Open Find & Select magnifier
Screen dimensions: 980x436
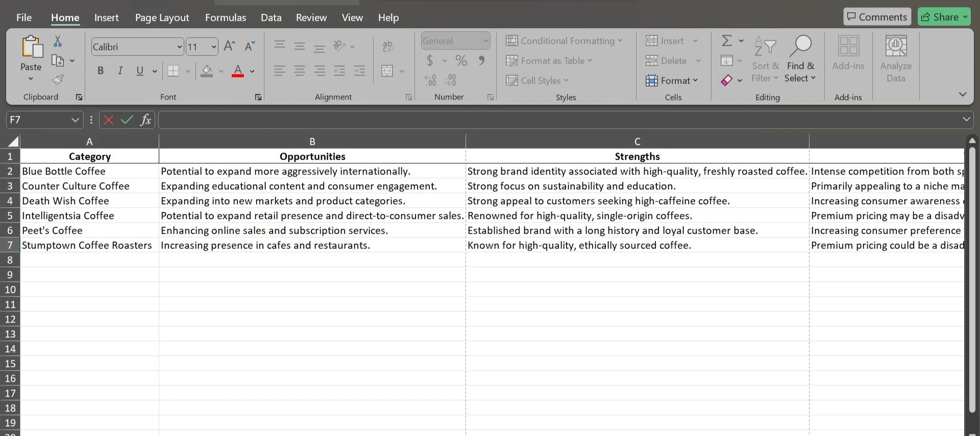coord(800,59)
